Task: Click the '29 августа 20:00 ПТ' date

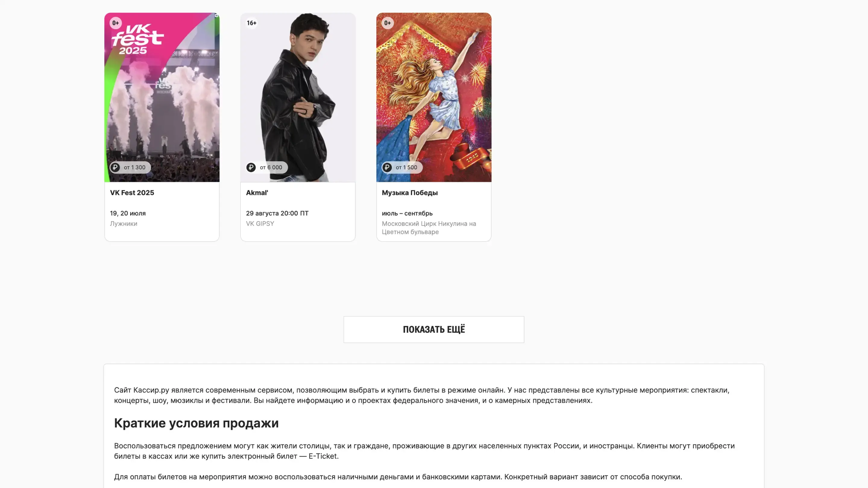Action: (277, 213)
